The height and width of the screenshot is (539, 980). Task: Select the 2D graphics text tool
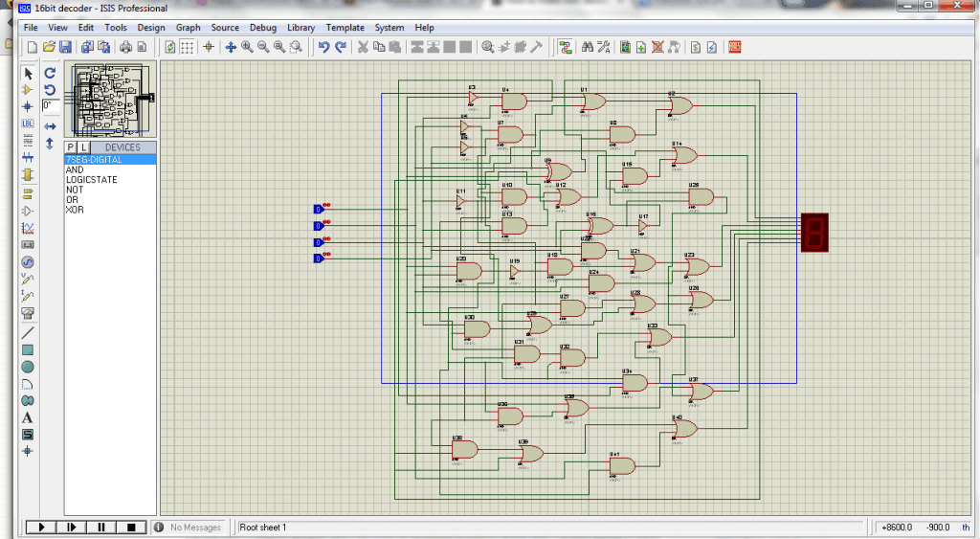tap(28, 417)
